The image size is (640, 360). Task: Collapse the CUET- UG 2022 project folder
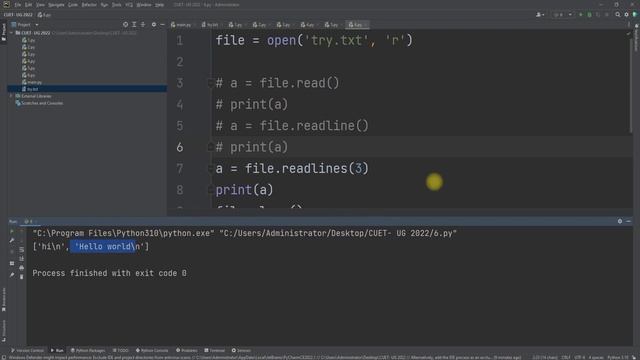pyautogui.click(x=11, y=33)
